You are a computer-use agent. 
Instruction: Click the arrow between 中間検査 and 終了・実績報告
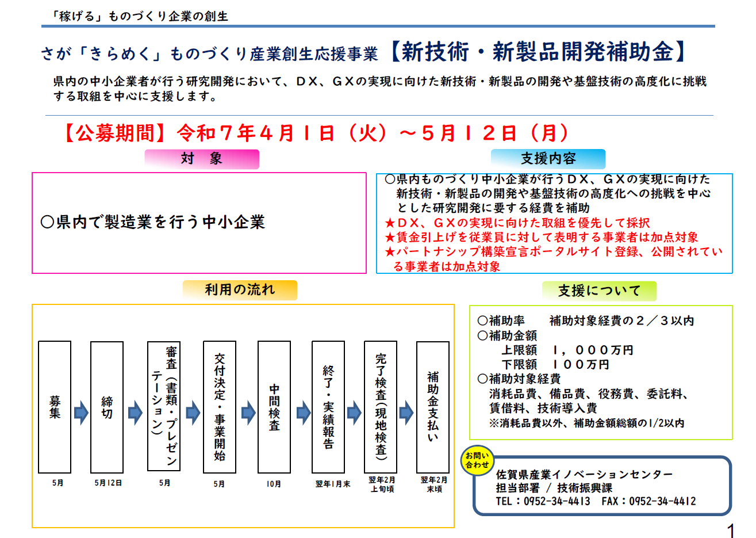302,412
